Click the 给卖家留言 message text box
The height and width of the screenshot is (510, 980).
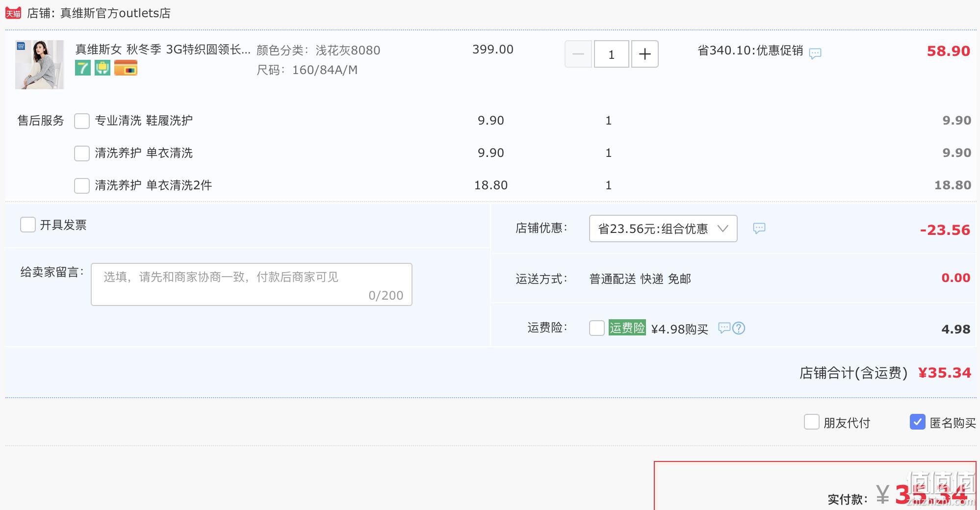click(252, 284)
